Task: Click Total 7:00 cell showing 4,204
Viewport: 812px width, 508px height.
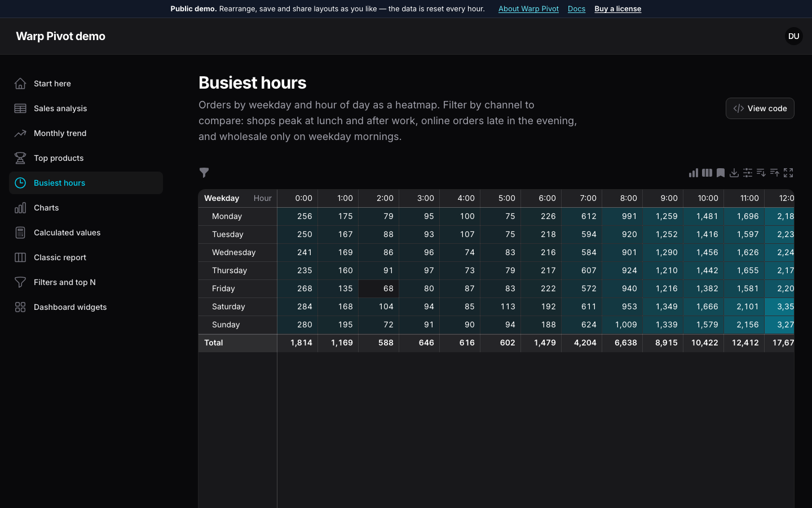Action: tap(582, 343)
